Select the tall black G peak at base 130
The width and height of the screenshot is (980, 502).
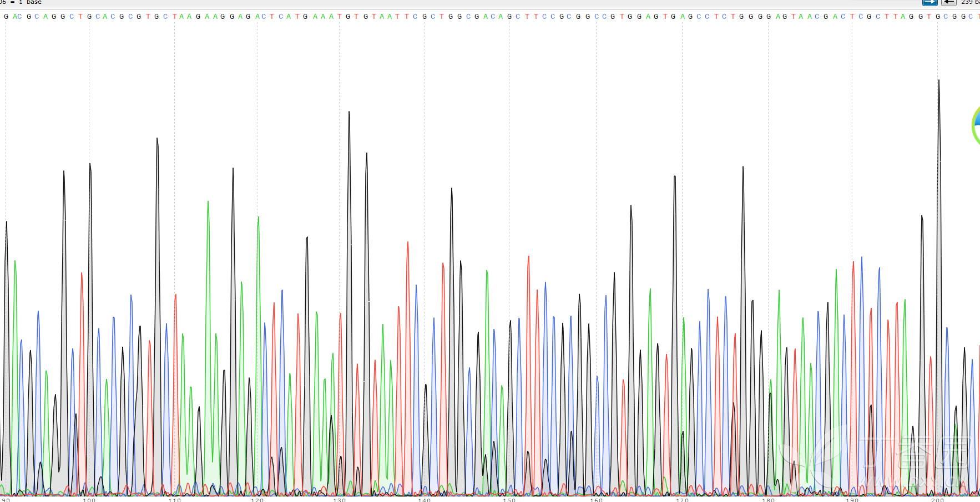click(x=349, y=302)
